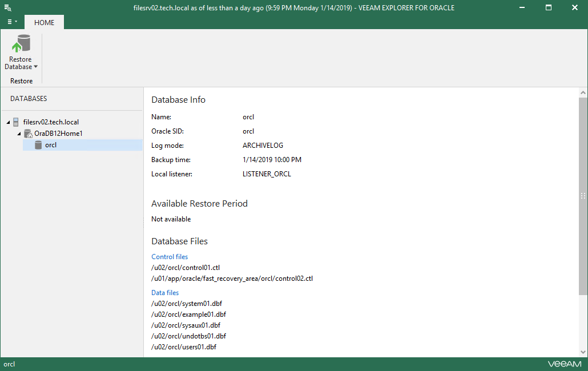
Task: Collapse the OraDB12Home1 tree node
Action: click(19, 134)
